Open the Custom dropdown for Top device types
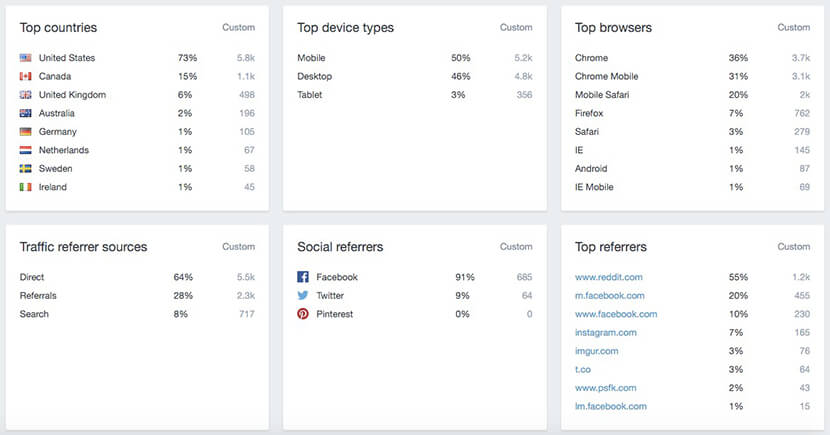Screen dimensions: 830x435 pos(516,28)
